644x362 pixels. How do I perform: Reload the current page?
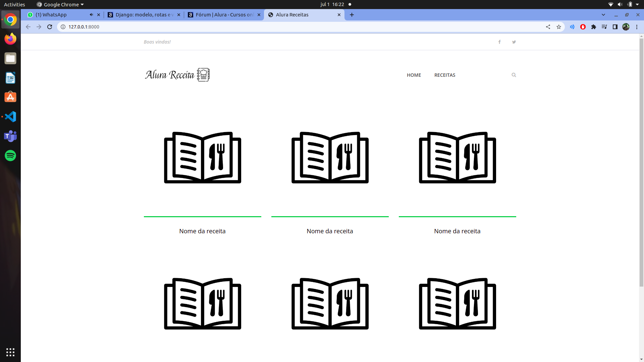pyautogui.click(x=50, y=27)
